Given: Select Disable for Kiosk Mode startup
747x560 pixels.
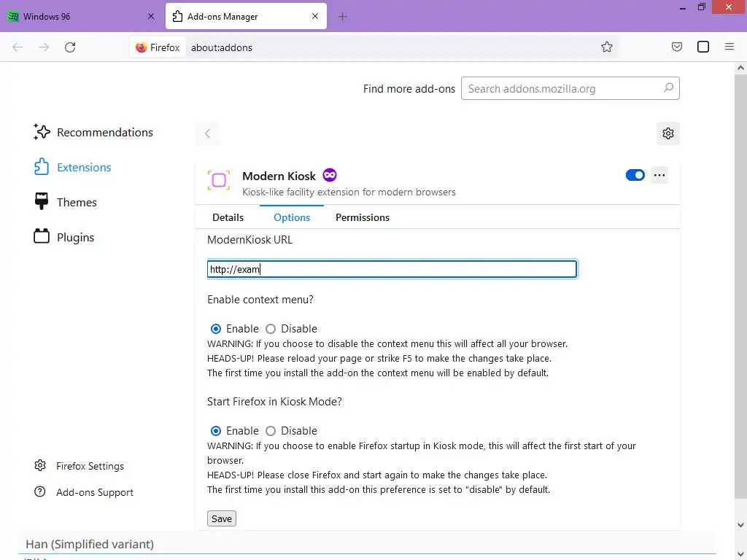Looking at the screenshot, I should click(x=271, y=430).
